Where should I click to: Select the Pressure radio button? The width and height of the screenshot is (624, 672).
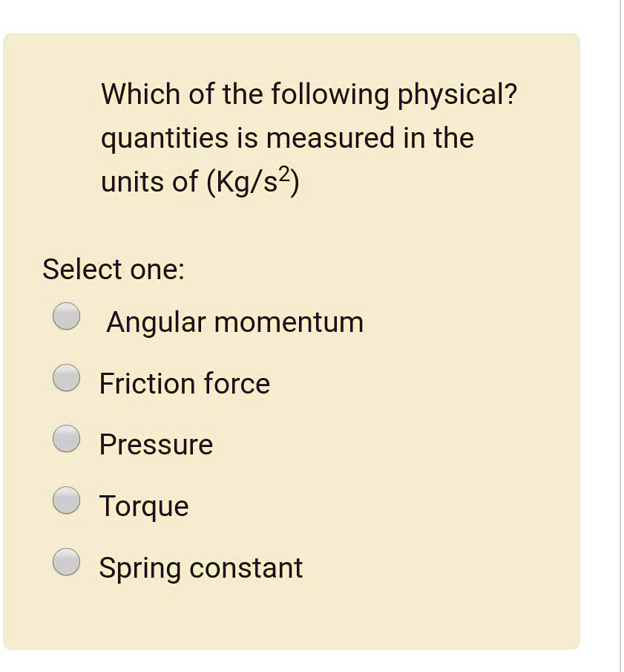click(x=66, y=438)
